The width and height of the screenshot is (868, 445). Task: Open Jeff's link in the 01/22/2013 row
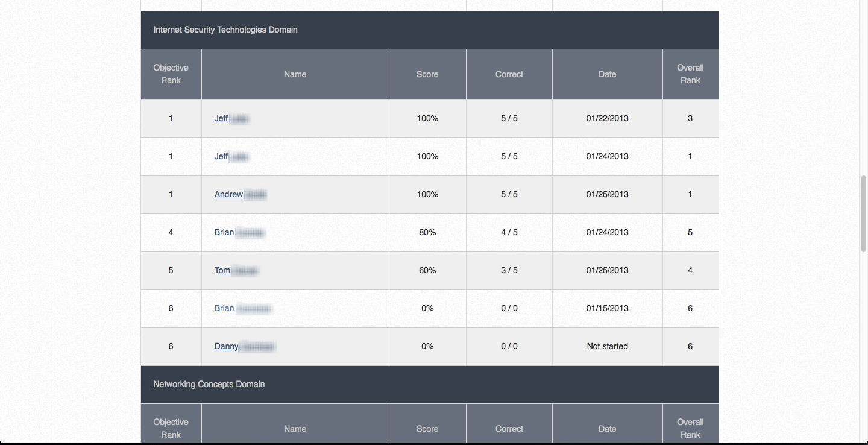coord(222,118)
